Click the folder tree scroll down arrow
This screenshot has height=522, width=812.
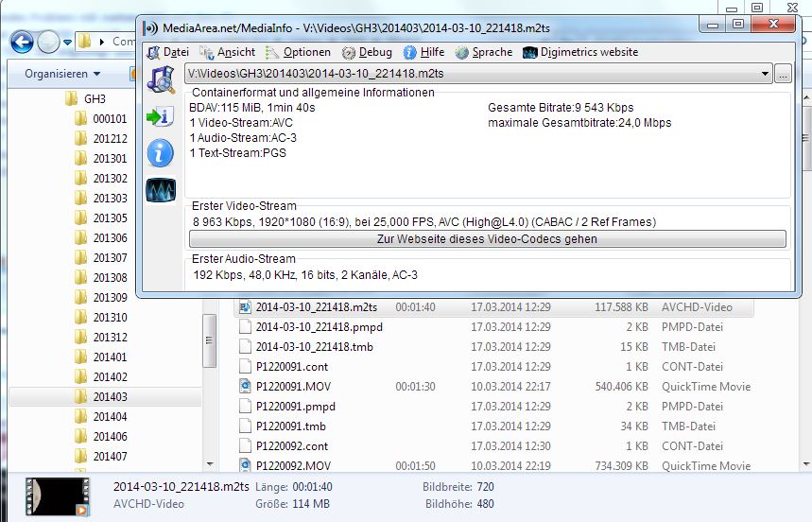pos(210,464)
